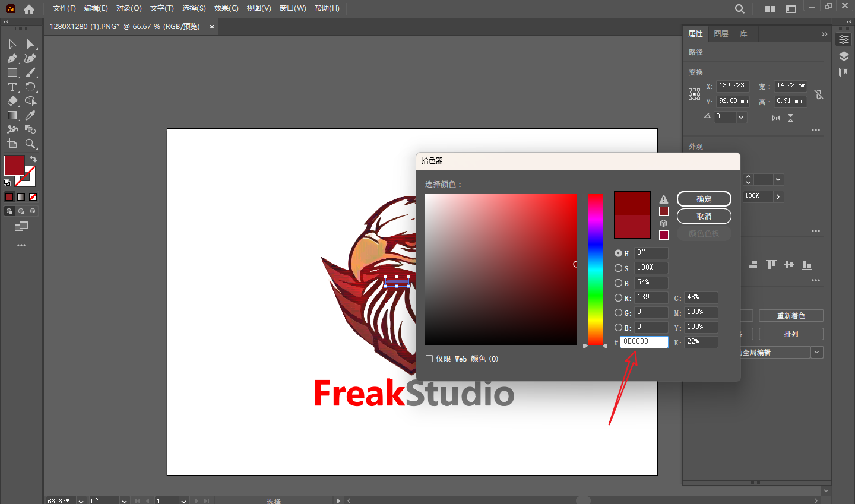Expand the opacity 100% arrow

pyautogui.click(x=778, y=196)
